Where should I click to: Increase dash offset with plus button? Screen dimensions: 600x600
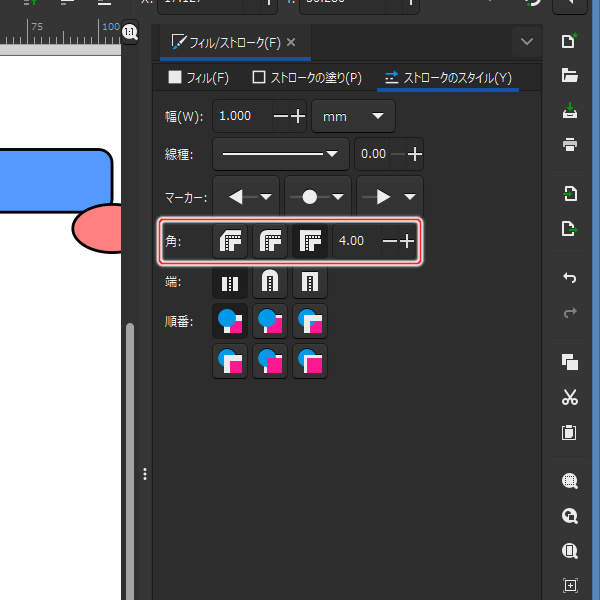click(415, 154)
